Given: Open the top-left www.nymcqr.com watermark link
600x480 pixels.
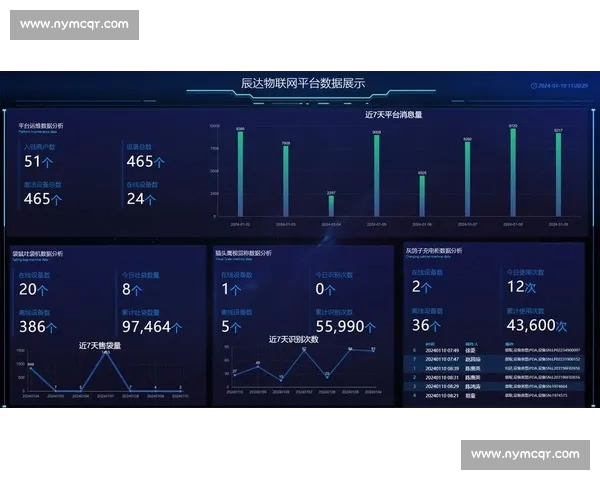Looking at the screenshot, I should (x=74, y=24).
